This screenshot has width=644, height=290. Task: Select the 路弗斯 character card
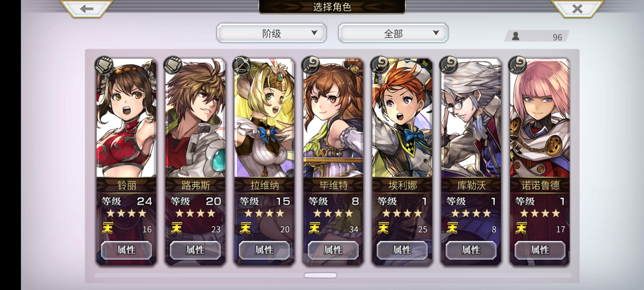195,162
